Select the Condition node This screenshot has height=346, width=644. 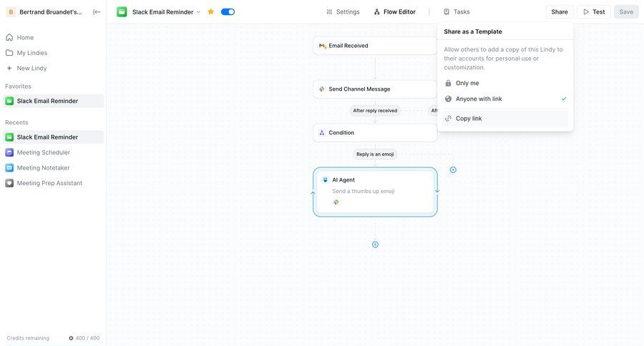374,132
